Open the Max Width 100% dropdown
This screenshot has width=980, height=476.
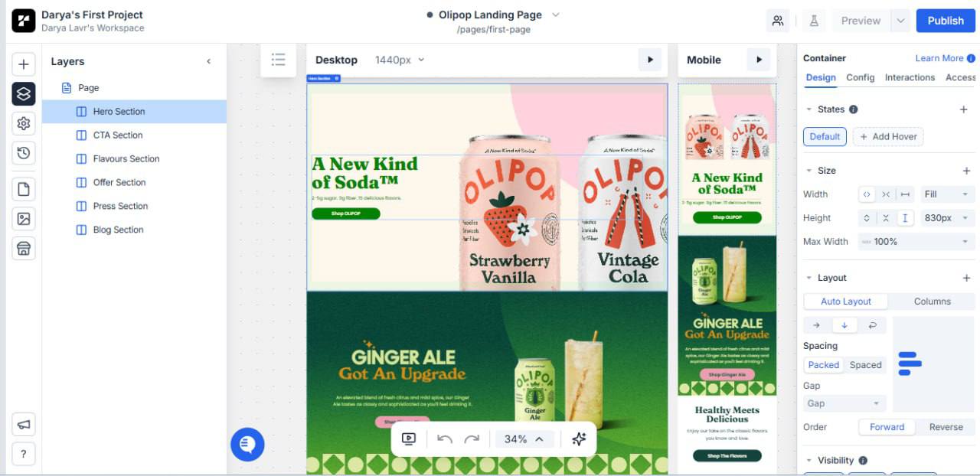pos(916,242)
